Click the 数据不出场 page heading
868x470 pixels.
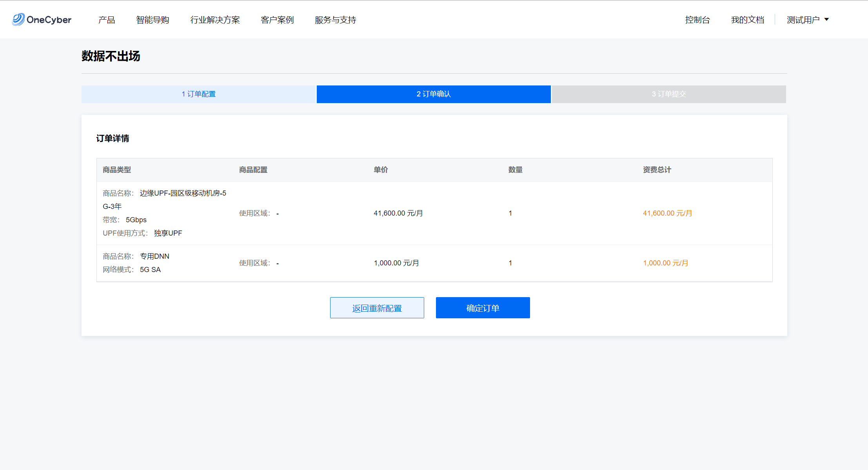pos(111,56)
